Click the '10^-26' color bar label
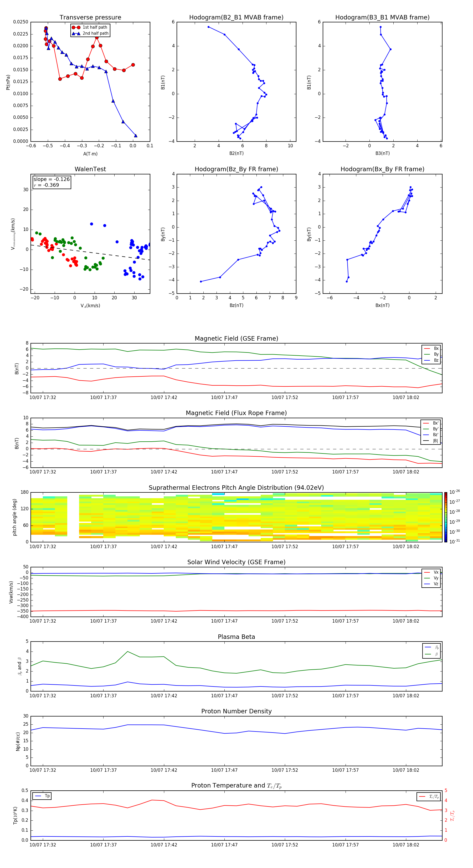 pos(455,492)
